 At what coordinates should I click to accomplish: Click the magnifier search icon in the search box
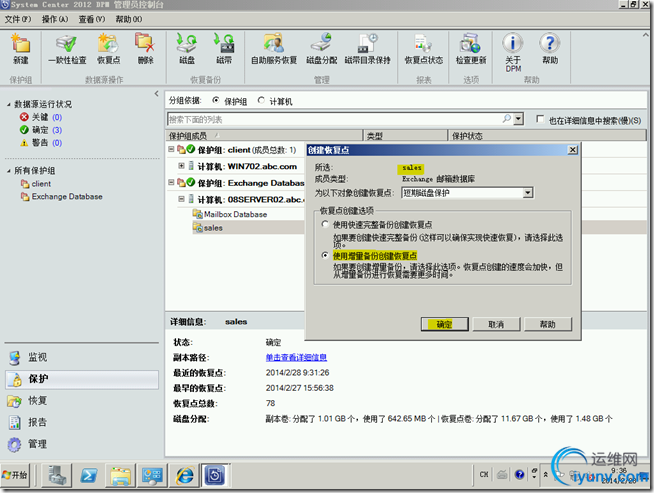click(506, 119)
